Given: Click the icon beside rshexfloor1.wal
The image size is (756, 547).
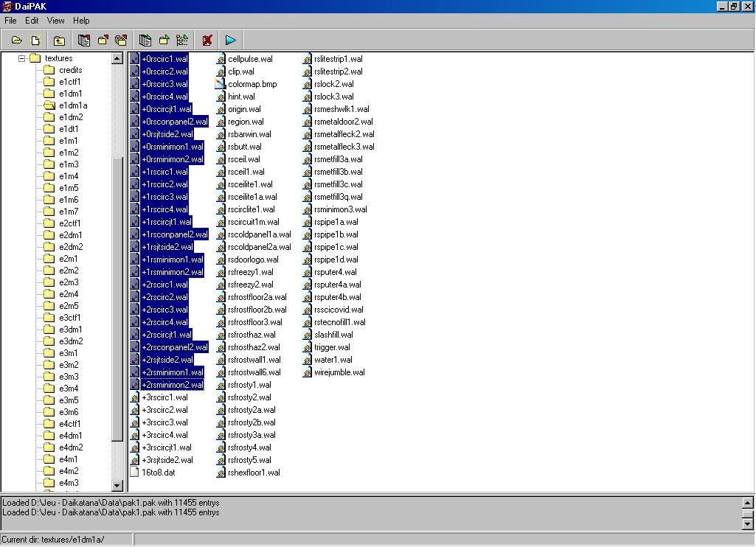Looking at the screenshot, I should (x=221, y=473).
